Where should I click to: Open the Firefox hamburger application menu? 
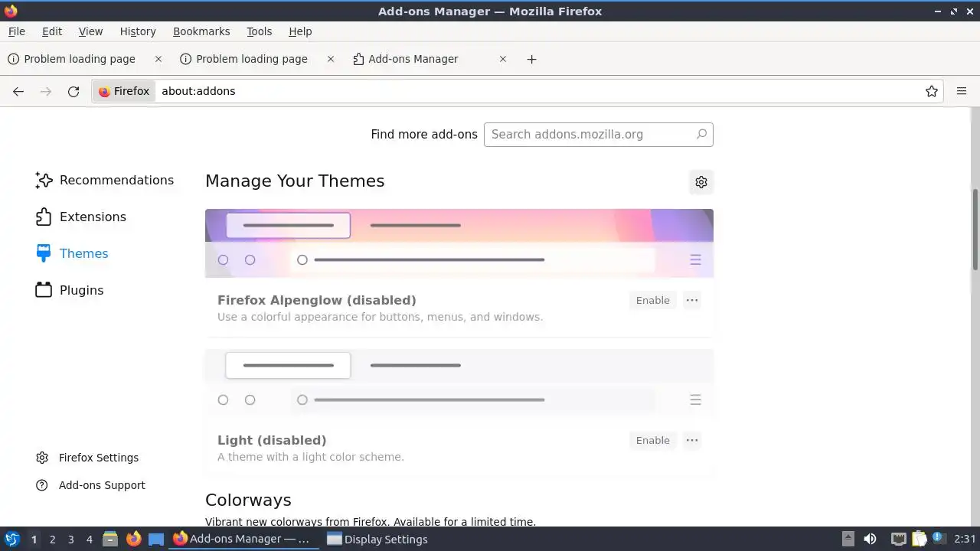coord(962,91)
